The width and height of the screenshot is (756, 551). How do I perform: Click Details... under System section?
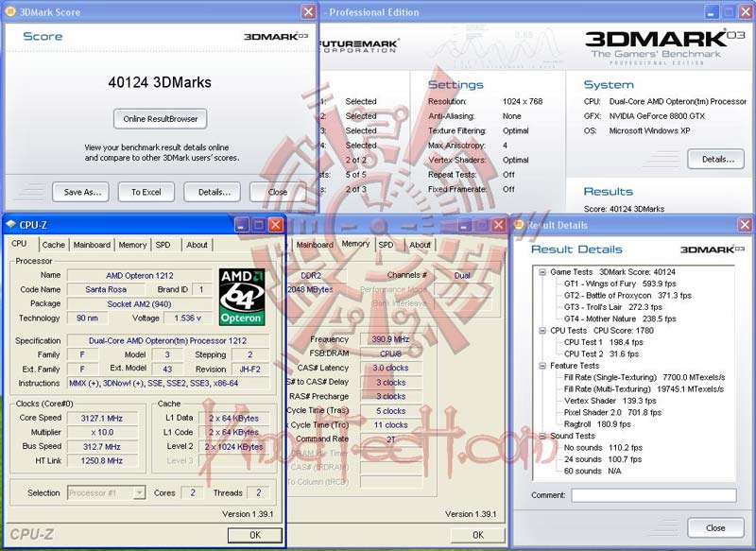click(x=716, y=159)
